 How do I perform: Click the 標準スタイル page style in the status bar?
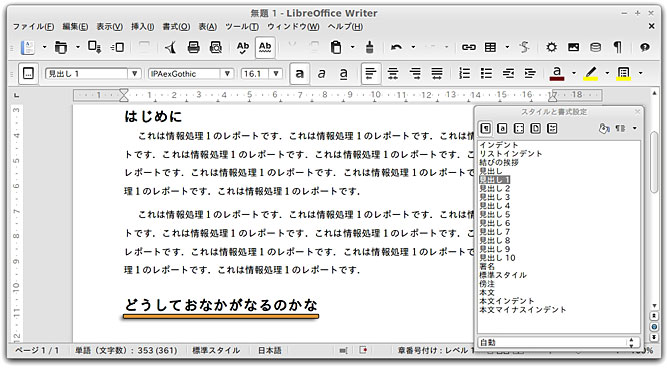click(x=216, y=351)
